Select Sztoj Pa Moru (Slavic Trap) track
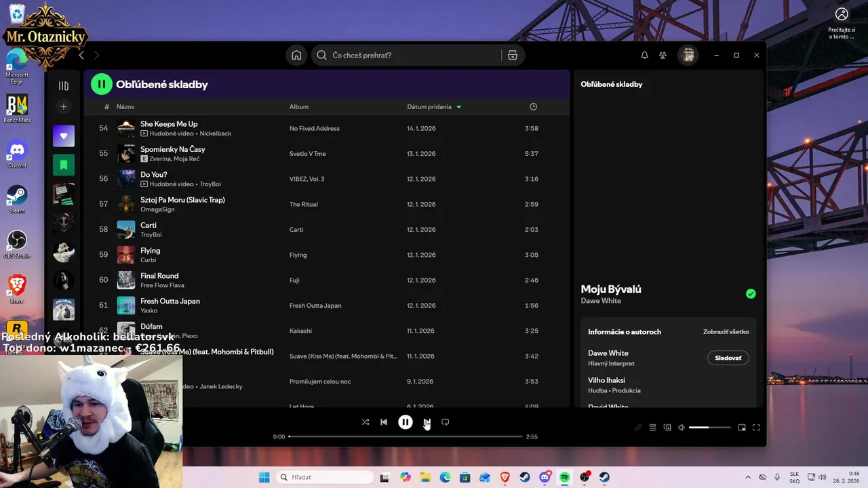The image size is (868, 488). [x=182, y=200]
